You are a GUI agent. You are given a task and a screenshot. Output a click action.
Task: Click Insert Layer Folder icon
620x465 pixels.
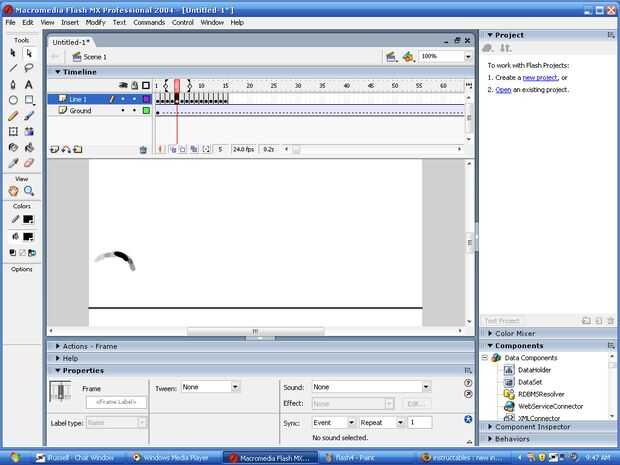pos(78,149)
